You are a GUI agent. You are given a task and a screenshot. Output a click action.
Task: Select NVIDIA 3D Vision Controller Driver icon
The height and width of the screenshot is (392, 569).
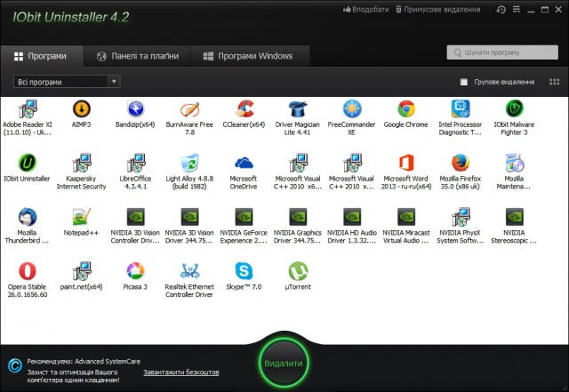tap(135, 217)
